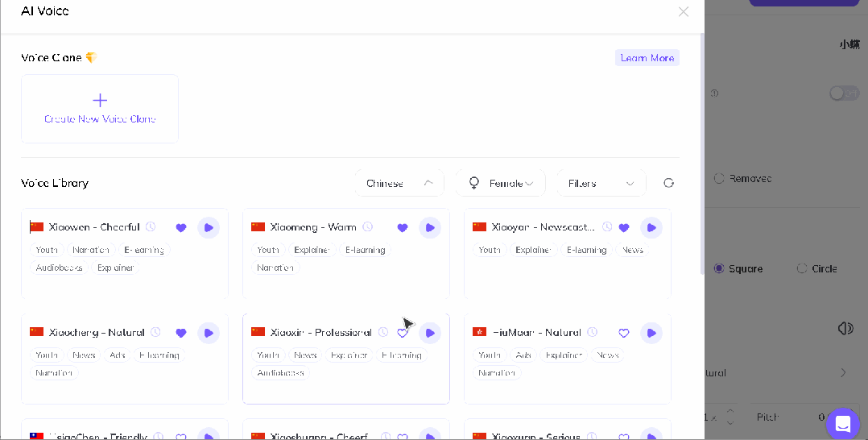
Task: Click the info icon in the background panel
Action: point(714,93)
